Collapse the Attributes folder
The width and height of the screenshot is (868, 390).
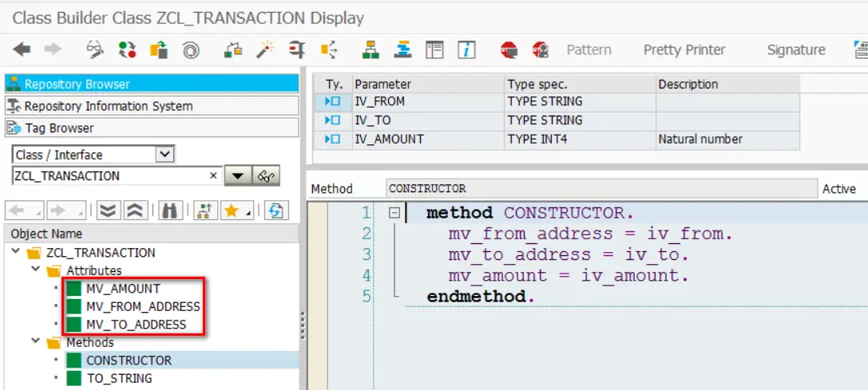click(x=35, y=270)
